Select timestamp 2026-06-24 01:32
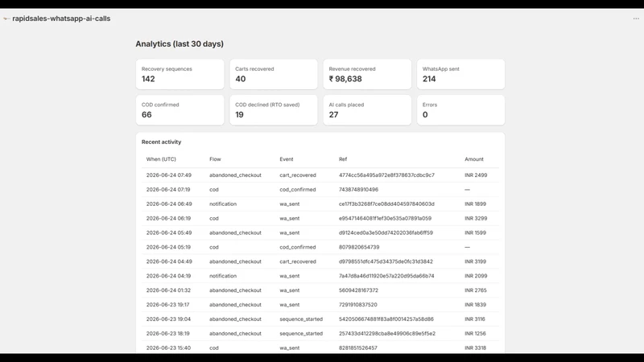 tap(168, 290)
